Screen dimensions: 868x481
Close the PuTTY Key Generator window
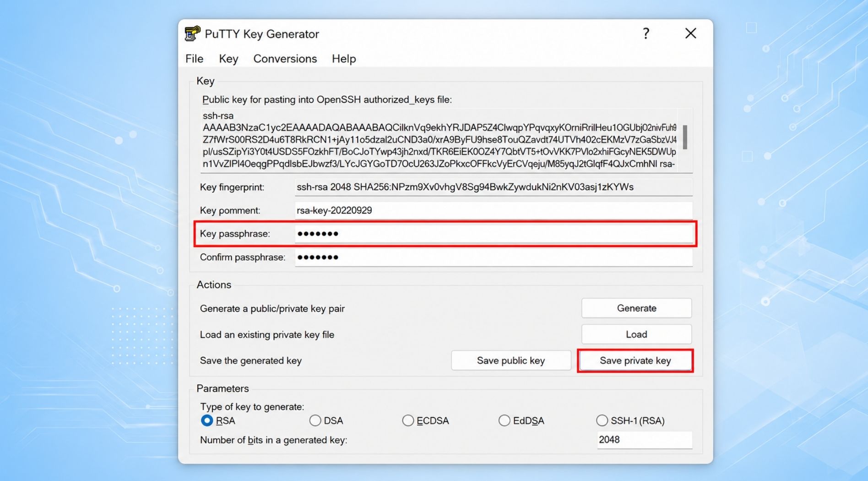tap(690, 33)
